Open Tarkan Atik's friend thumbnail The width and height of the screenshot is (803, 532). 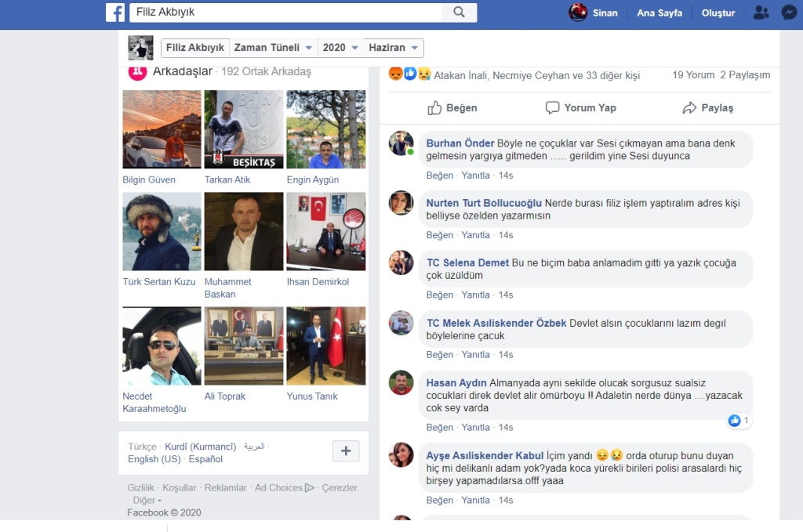(243, 129)
